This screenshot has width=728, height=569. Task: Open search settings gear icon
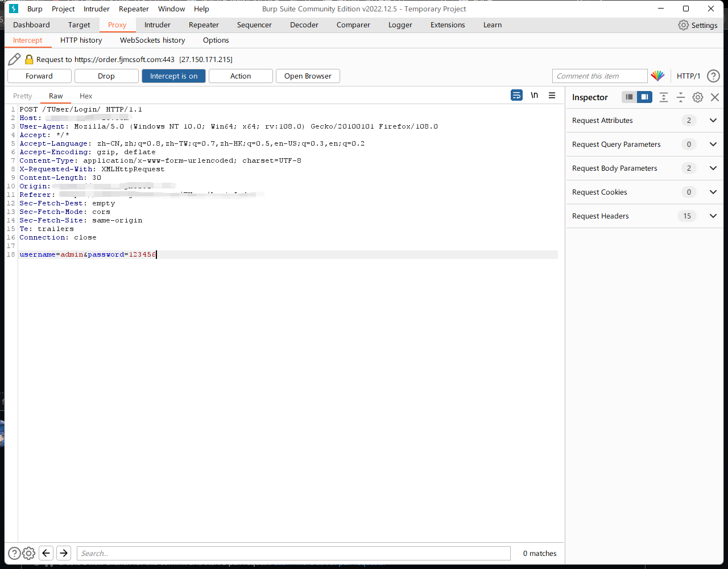[28, 553]
